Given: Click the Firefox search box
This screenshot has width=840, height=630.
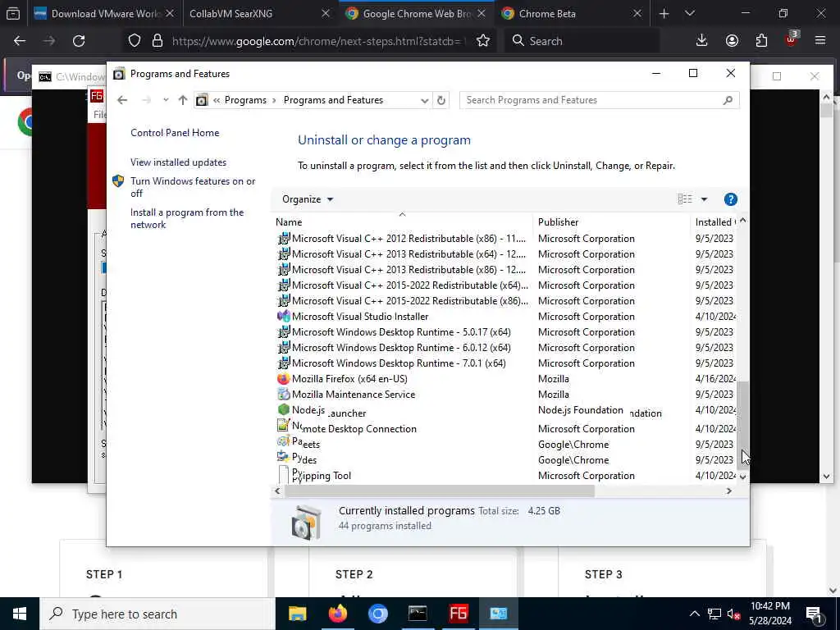Looking at the screenshot, I should click(582, 41).
